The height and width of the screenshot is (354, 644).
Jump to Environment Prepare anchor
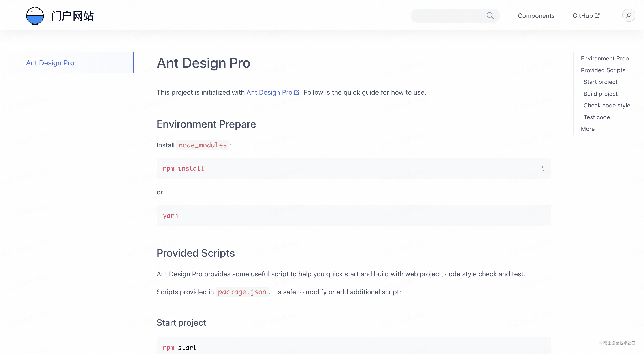(607, 58)
